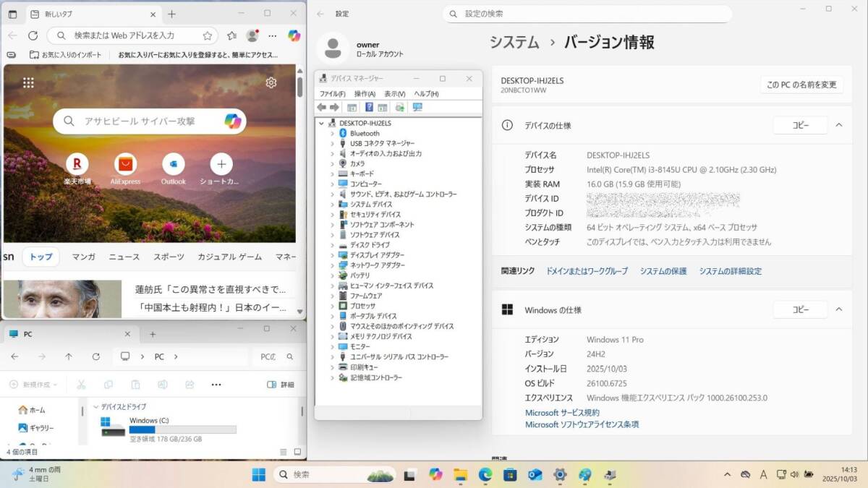Click the 設定の検索 search field
Image resolution: width=868 pixels, height=488 pixels.
click(x=587, y=14)
